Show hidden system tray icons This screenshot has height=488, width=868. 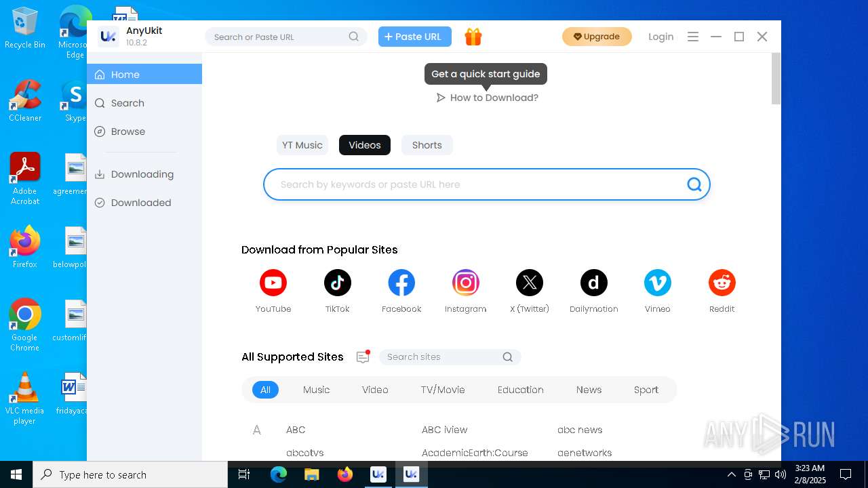coord(732,474)
